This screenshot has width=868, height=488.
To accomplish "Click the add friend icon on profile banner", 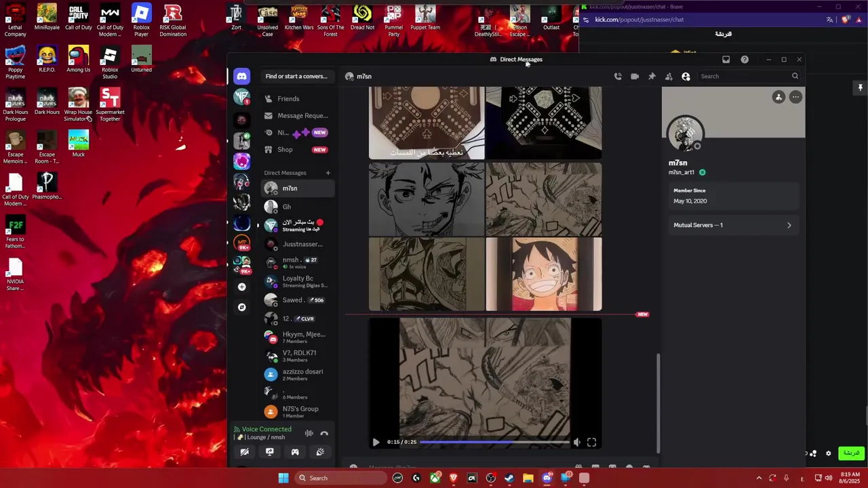I will (778, 97).
